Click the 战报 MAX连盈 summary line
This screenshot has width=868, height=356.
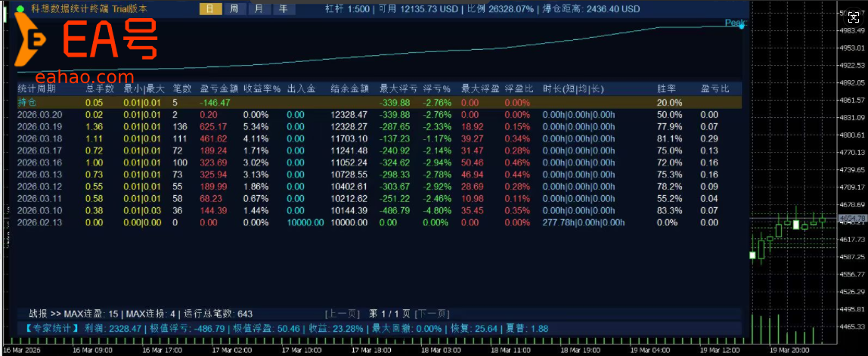141,314
